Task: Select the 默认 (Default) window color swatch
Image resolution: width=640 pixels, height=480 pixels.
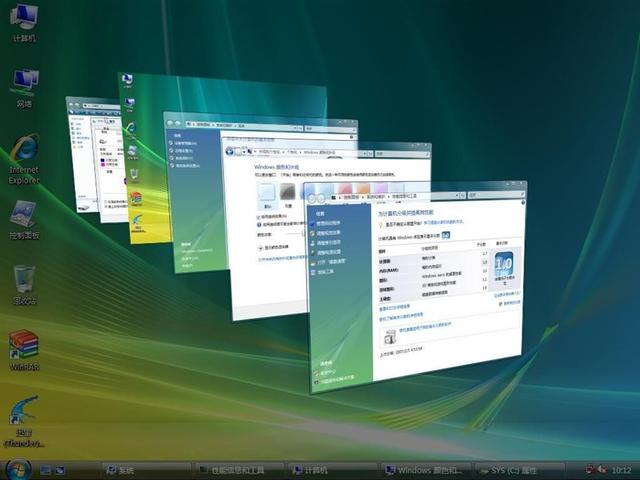Action: (x=266, y=191)
